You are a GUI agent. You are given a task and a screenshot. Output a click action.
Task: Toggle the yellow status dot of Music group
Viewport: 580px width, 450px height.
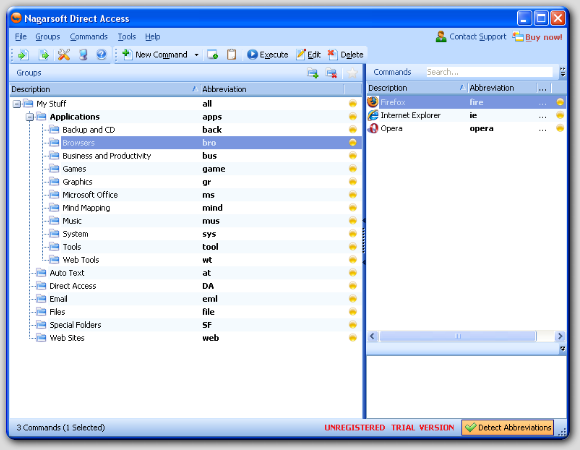click(353, 220)
